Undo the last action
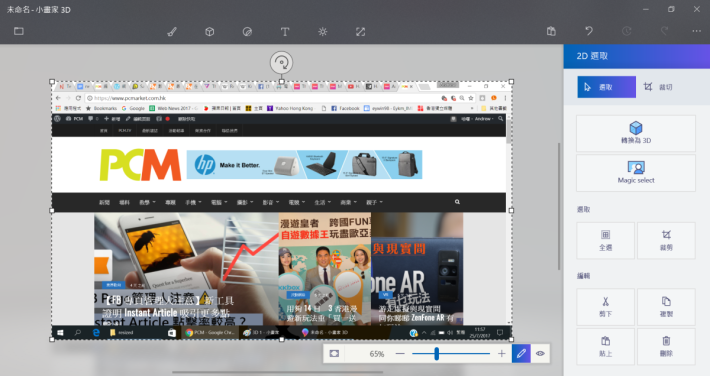Image resolution: width=710 pixels, height=376 pixels. point(589,31)
